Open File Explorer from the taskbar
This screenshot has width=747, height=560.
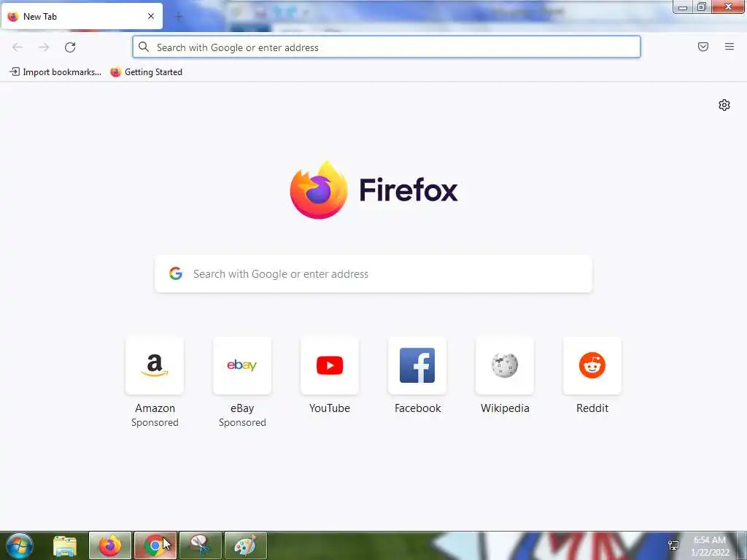(65, 546)
